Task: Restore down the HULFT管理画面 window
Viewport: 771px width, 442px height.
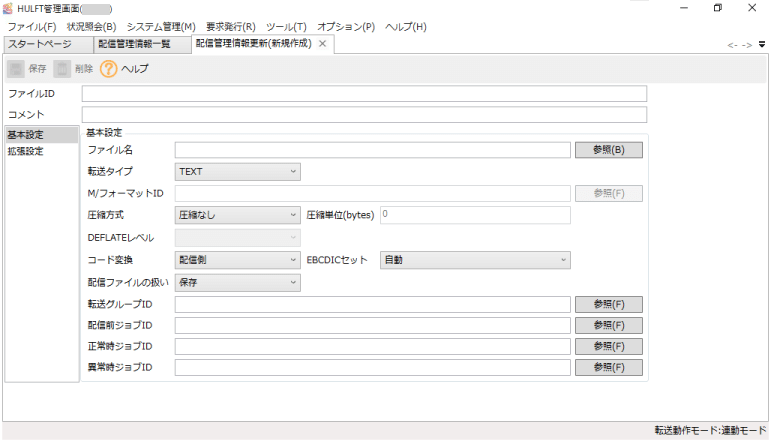Action: [718, 8]
